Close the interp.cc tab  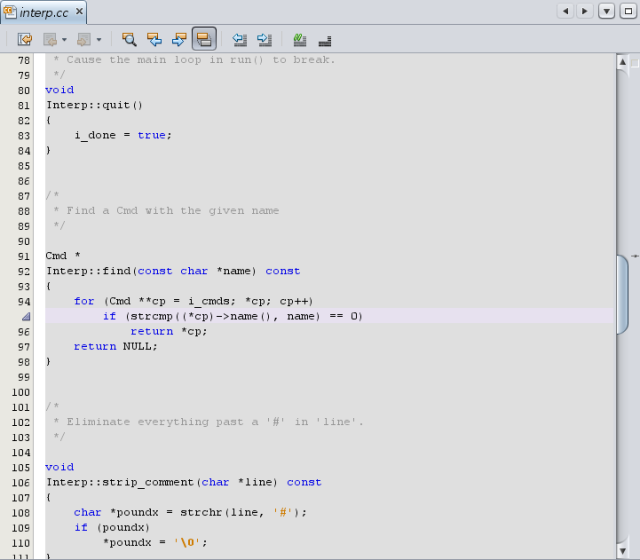point(80,11)
